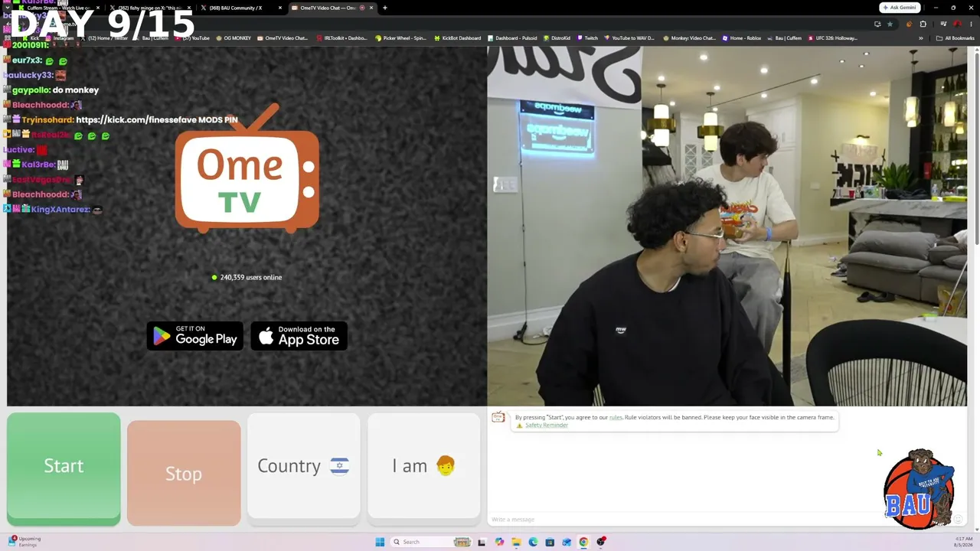Open a new browser tab
The height and width of the screenshot is (551, 980).
[x=385, y=8]
